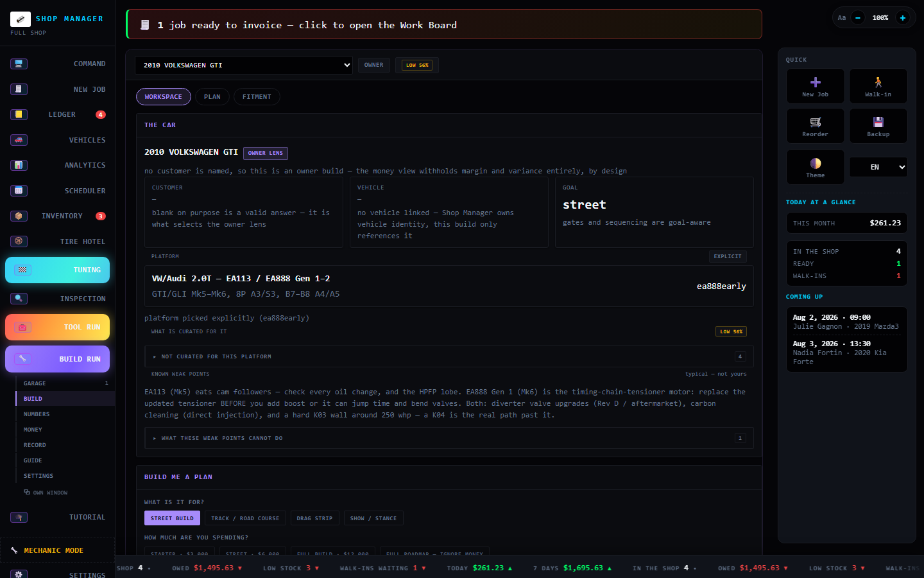Open the Ledger sidebar section
This screenshot has height=578, width=924.
(58, 114)
